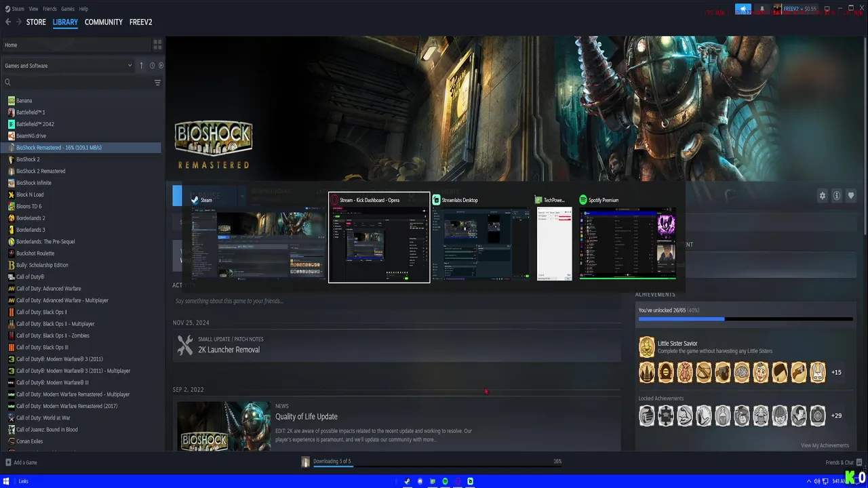Click the Friends & Chat grid icon
868x488 pixels.
(860, 462)
